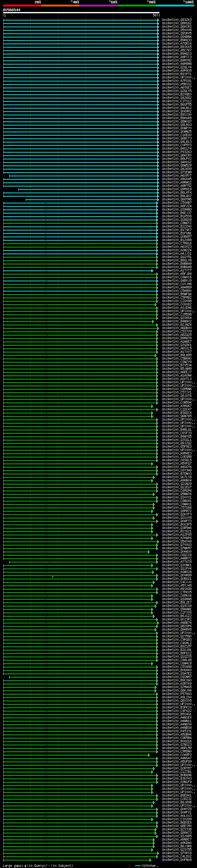The image size is (197, 868).
Task: Select hit label UniRef100_B9RQ33
Action: tap(177, 40)
